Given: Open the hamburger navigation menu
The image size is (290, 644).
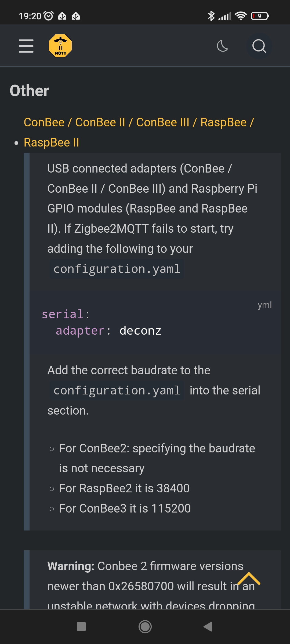Looking at the screenshot, I should pyautogui.click(x=26, y=46).
